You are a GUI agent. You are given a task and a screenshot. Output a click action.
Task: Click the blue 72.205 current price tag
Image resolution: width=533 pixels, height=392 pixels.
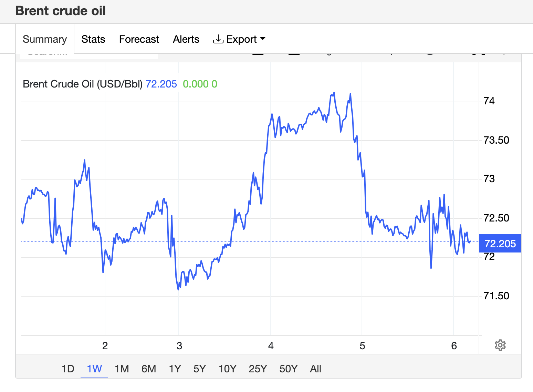click(x=500, y=244)
